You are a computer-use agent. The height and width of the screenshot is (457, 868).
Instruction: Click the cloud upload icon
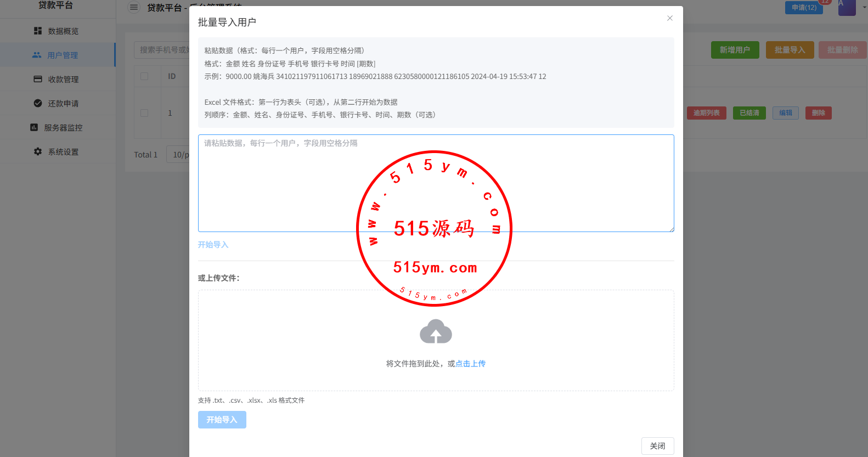pyautogui.click(x=436, y=332)
